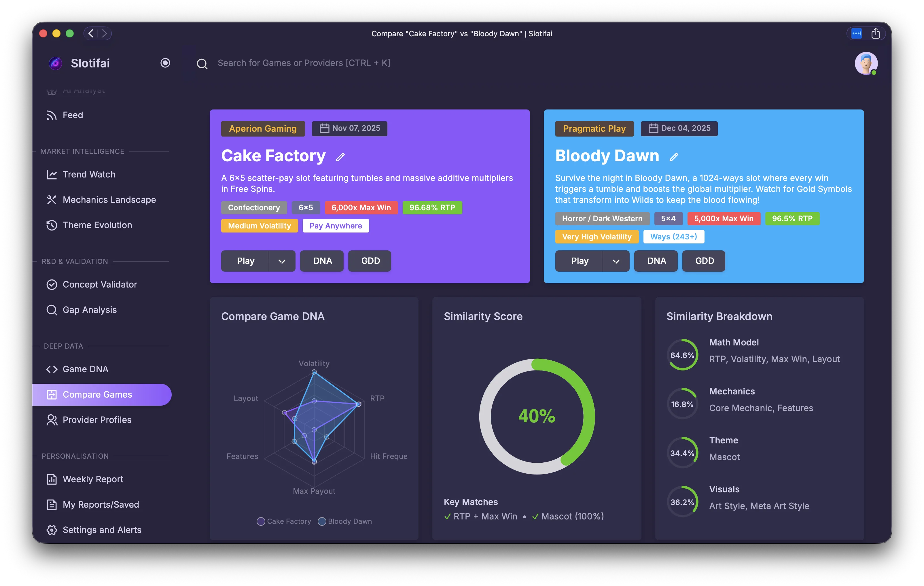Play the Cake Factory game
Viewport: 924px width, 586px height.
tap(245, 261)
